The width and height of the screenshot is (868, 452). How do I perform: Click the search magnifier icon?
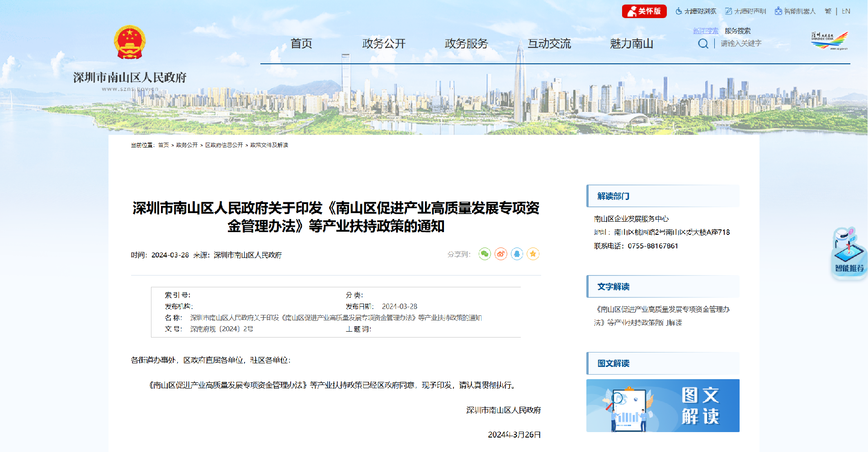[703, 43]
